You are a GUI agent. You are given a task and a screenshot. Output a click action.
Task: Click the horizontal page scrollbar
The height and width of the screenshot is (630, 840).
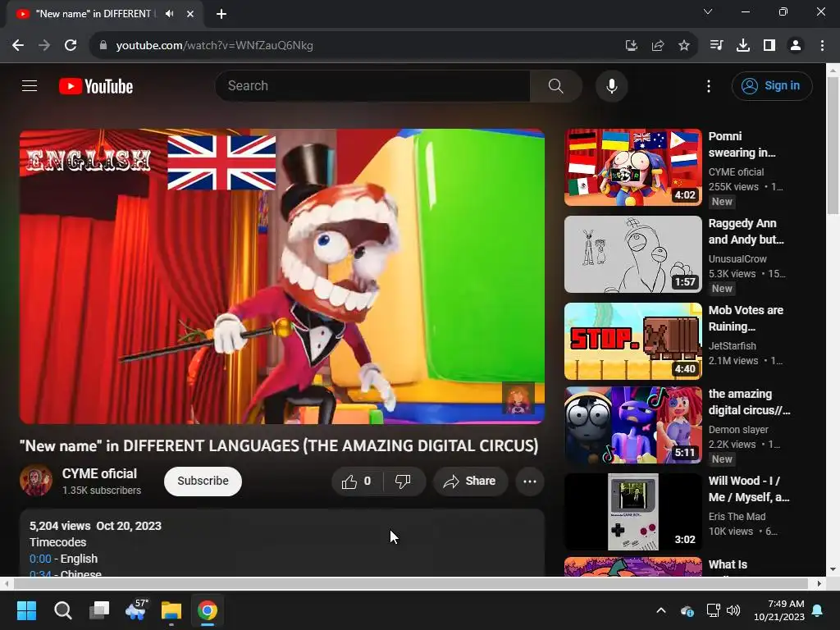[x=411, y=583]
